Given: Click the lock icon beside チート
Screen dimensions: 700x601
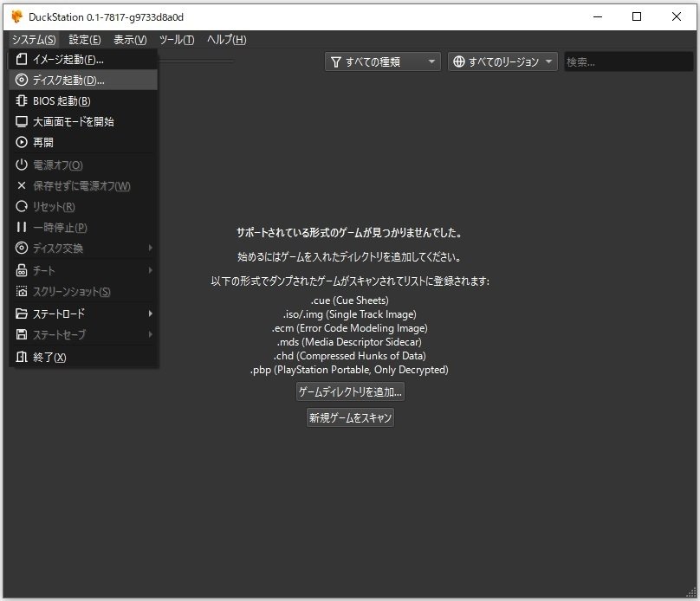Looking at the screenshot, I should 22,270.
